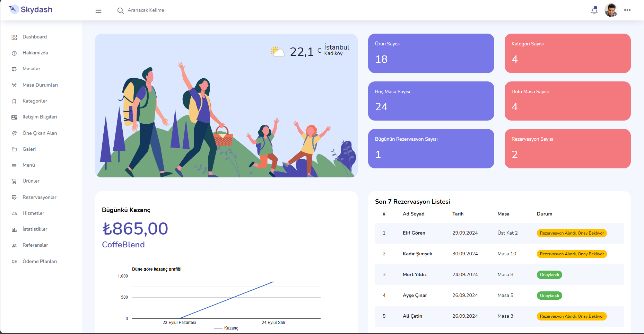Click the notification bell icon
Screen dimensions: 644x334
point(594,10)
